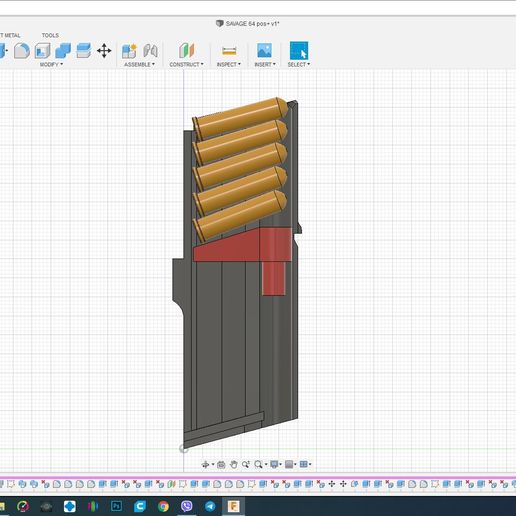Select the Offset Face tool
The height and width of the screenshot is (516, 516).
pyautogui.click(x=83, y=51)
